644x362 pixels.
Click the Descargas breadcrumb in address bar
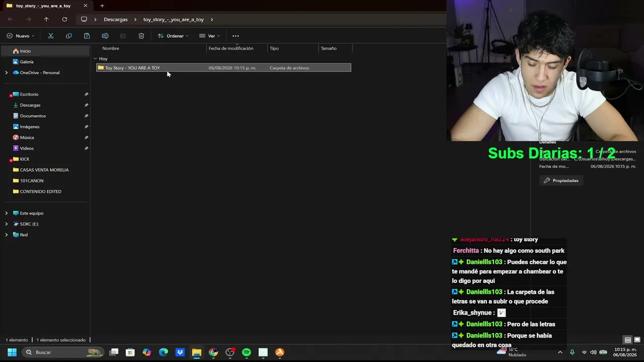[116, 19]
